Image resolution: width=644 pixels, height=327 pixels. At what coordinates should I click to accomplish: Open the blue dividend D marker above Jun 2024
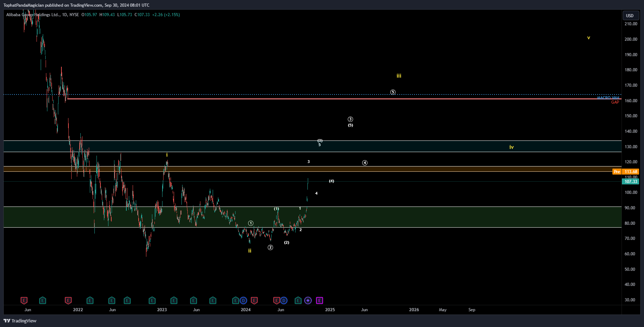(284, 300)
